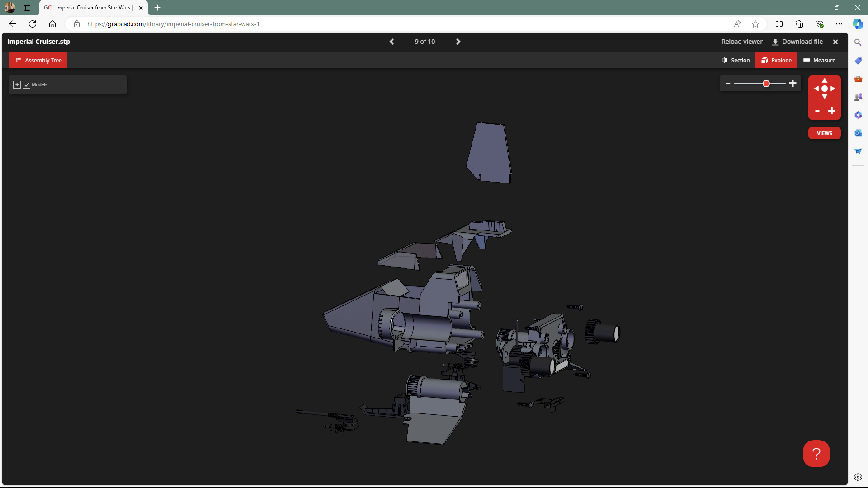Open browser Settings and more menu
The height and width of the screenshot is (488, 868).
[839, 24]
